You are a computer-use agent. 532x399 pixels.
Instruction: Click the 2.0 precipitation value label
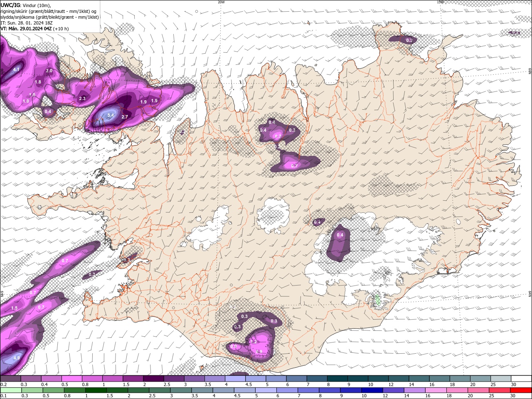49,71
